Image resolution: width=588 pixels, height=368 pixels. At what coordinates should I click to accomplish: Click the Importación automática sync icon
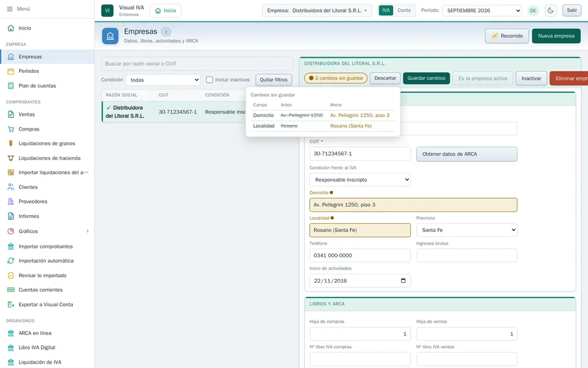(x=11, y=261)
